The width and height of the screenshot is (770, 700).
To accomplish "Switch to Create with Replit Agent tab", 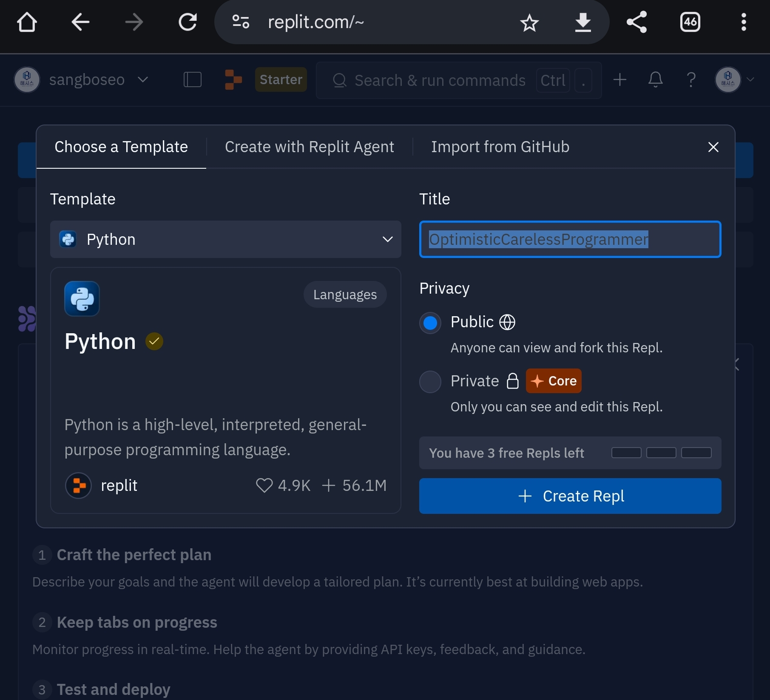I will 310,147.
